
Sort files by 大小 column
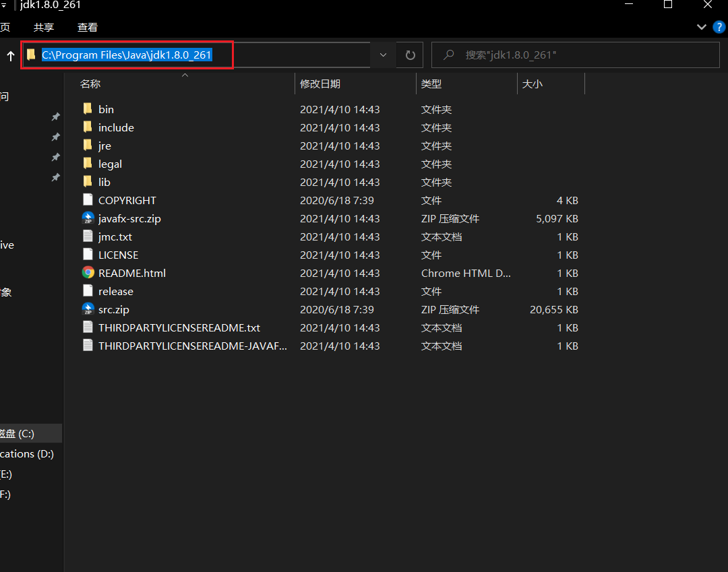532,84
